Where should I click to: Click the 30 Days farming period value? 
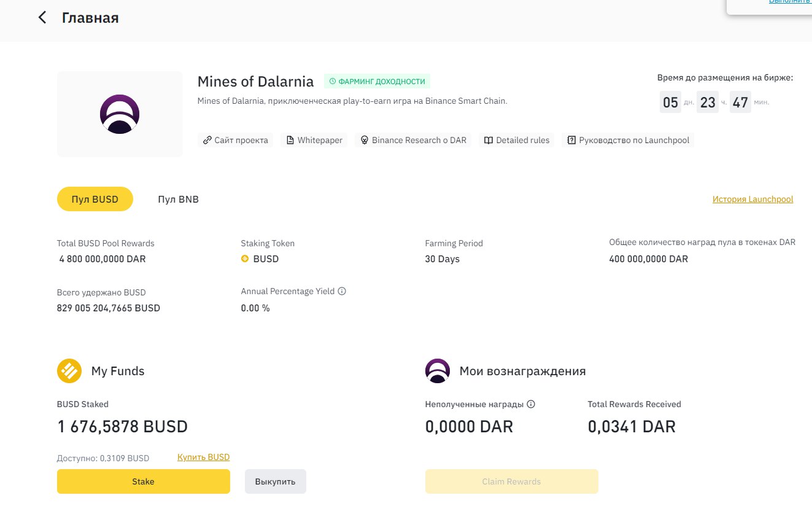443,259
